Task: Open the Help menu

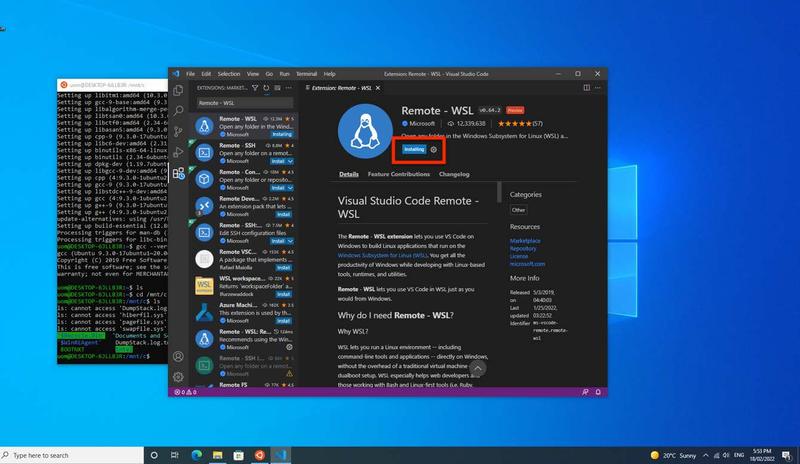Action: tap(330, 74)
